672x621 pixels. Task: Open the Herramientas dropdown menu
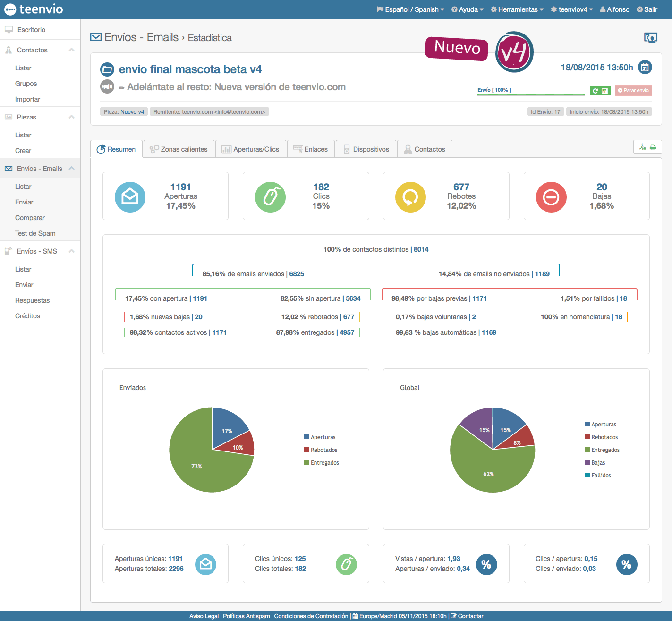(517, 9)
